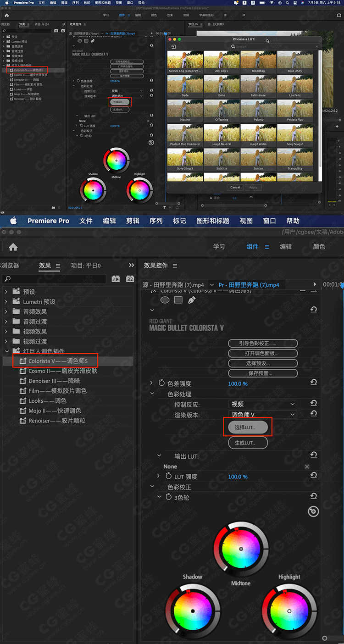Click 打开调色面板 button in the enlarged view
Viewport: 344px width, 644px height.
(263, 353)
